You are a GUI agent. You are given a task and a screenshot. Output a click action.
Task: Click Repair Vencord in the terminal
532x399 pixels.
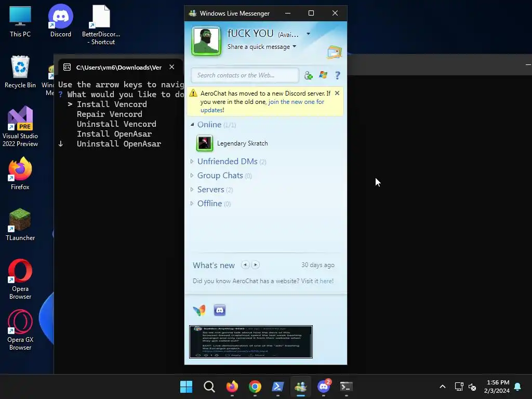point(109,114)
